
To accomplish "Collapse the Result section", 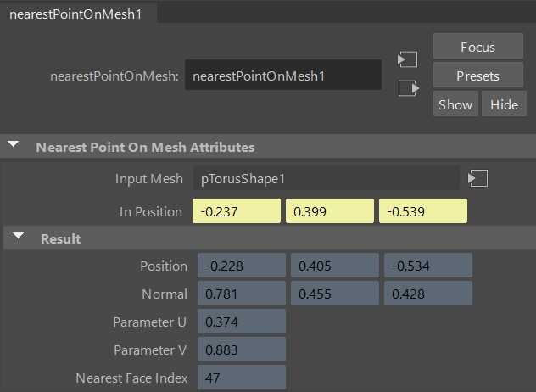I will [18, 236].
